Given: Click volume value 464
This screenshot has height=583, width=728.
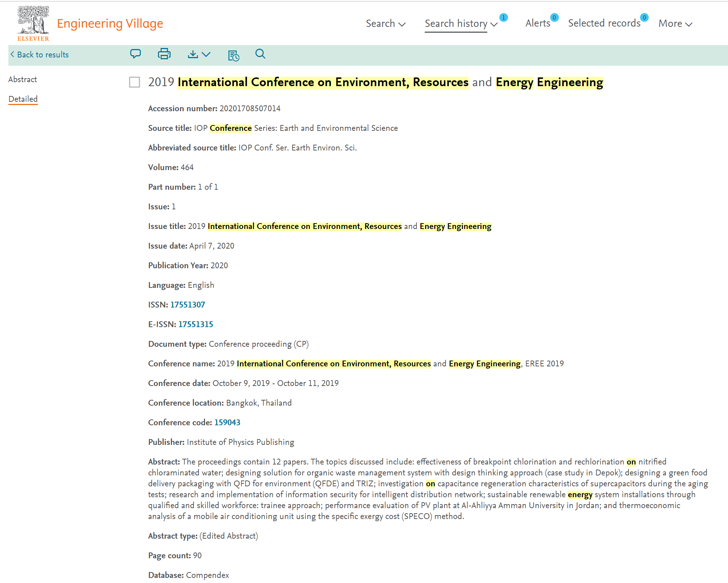Looking at the screenshot, I should pos(187,167).
